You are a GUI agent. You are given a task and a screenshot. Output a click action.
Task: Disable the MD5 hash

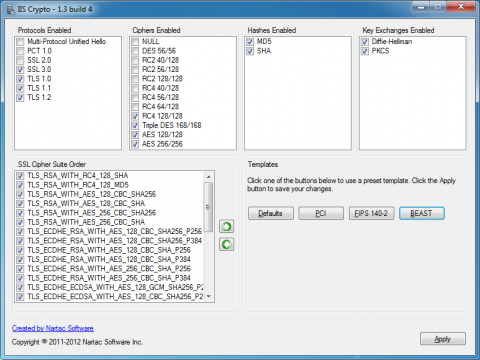tap(250, 42)
